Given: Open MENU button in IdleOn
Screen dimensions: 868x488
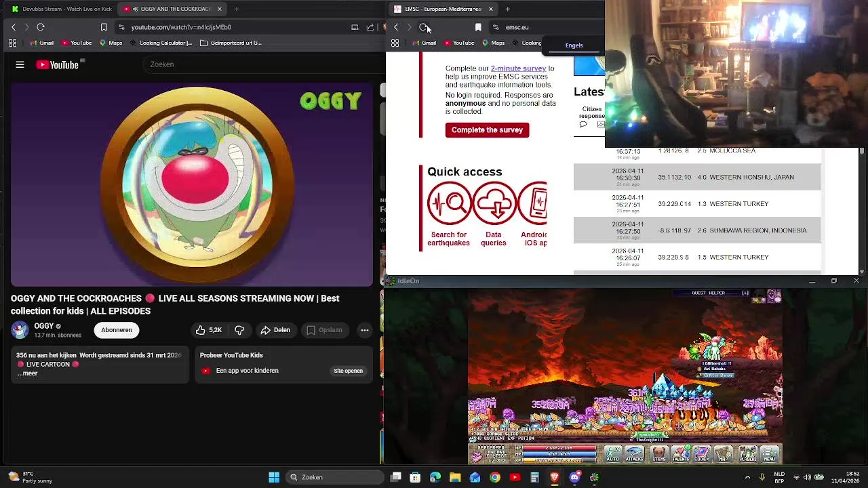Looking at the screenshot, I should [770, 454].
